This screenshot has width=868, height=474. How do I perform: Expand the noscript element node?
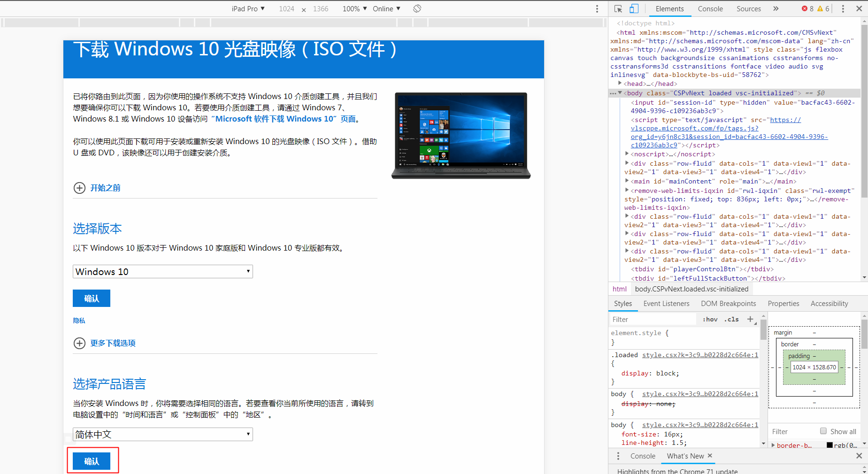[627, 153]
